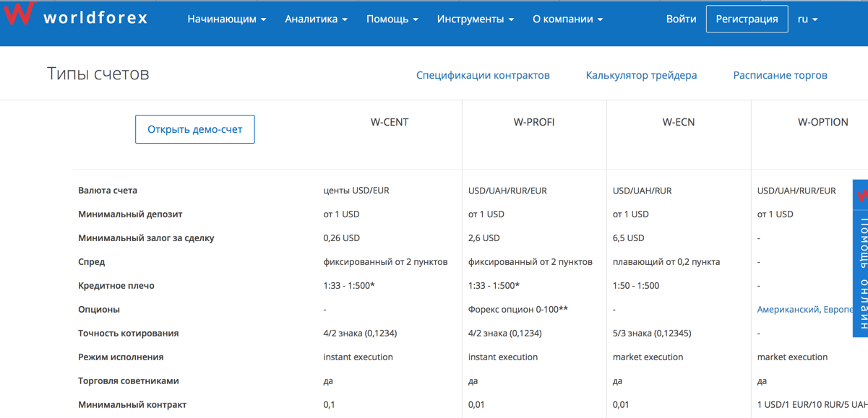The image size is (868, 418).
Task: Open the ru language selector
Action: click(x=807, y=19)
